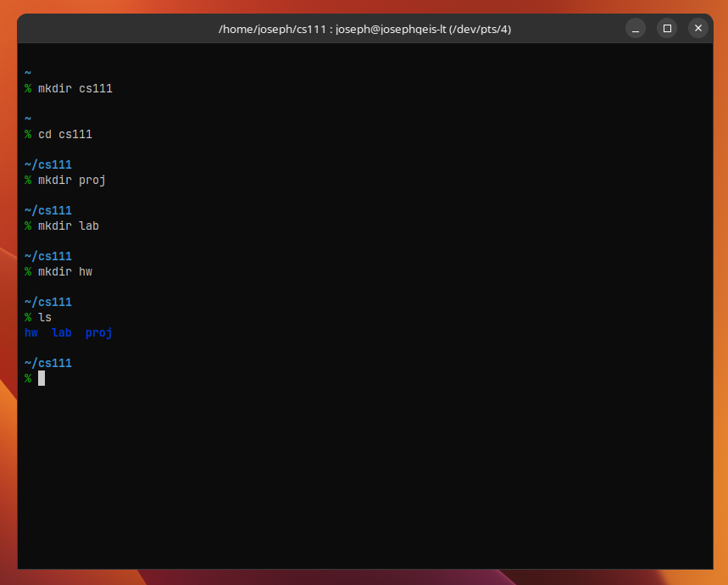
Task: Minimize the terminal window
Action: [x=636, y=28]
